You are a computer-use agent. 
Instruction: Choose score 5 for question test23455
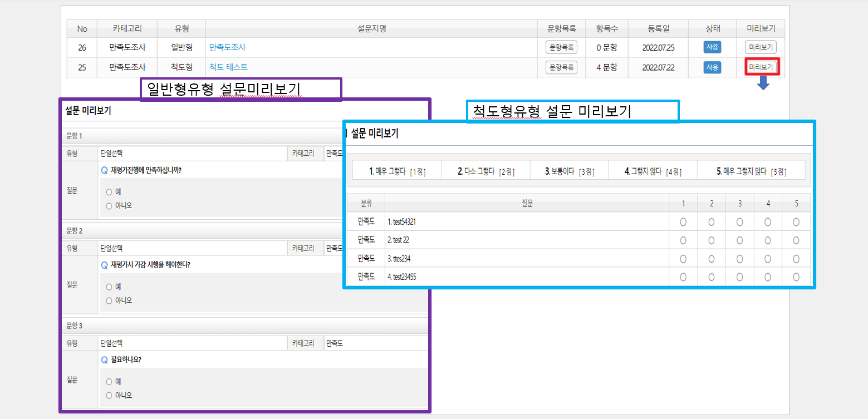796,277
